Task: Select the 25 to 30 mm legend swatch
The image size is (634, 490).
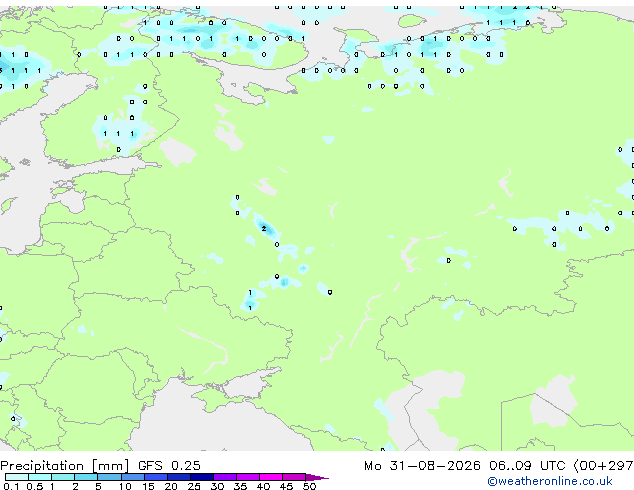Action: pyautogui.click(x=202, y=477)
